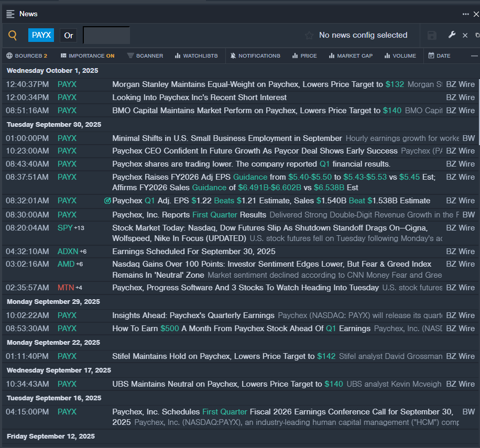The width and height of the screenshot is (480, 448).
Task: Select the No news config selected field
Action: click(x=363, y=35)
